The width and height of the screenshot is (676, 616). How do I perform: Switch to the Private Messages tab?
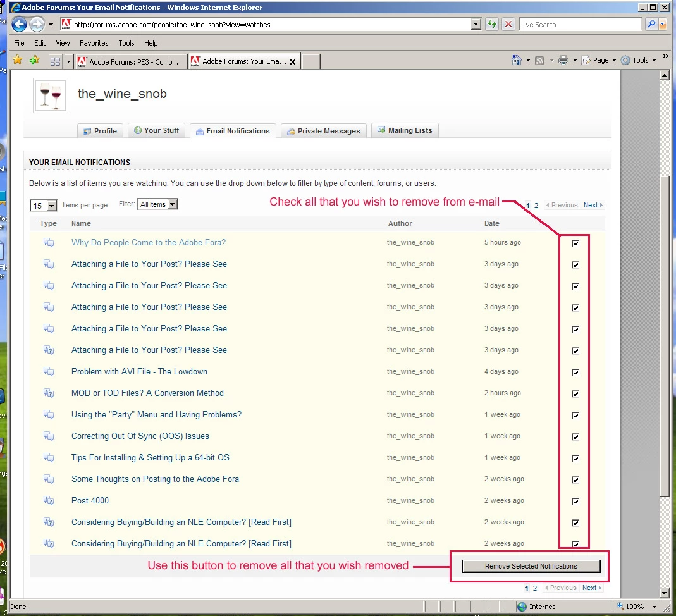pos(324,131)
